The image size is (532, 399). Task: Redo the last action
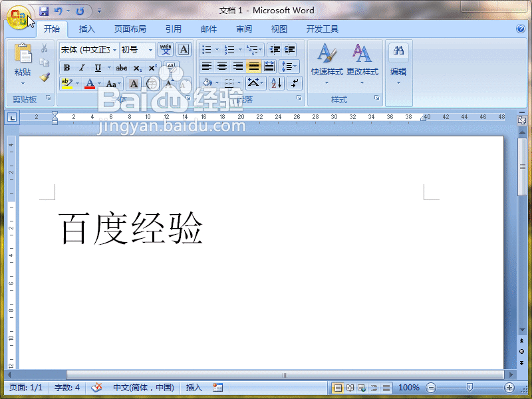point(80,11)
